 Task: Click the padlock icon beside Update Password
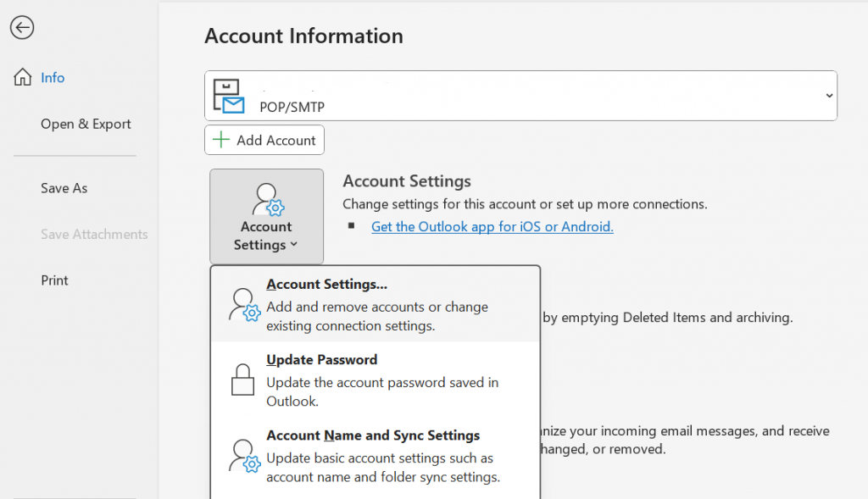(243, 380)
